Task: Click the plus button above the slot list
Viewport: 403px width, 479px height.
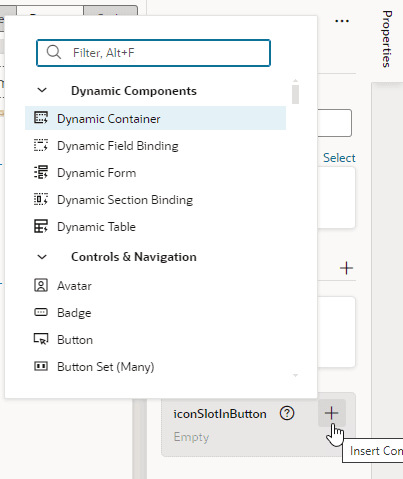Action: point(346,268)
